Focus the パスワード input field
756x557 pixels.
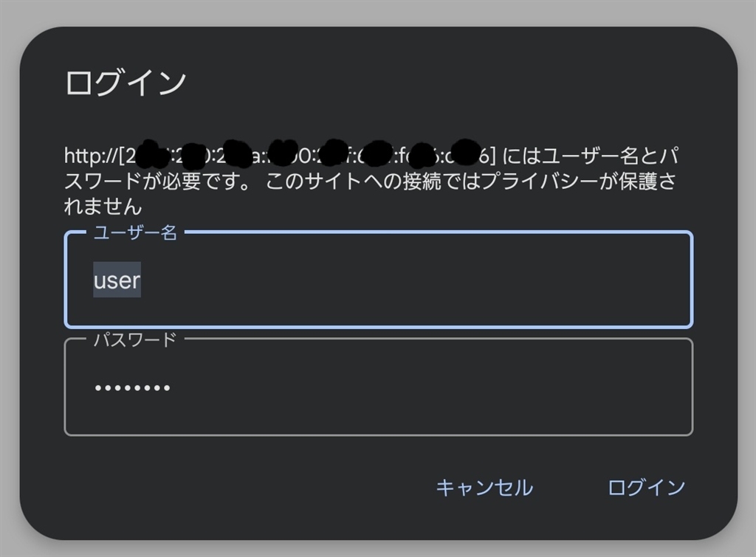pos(378,387)
